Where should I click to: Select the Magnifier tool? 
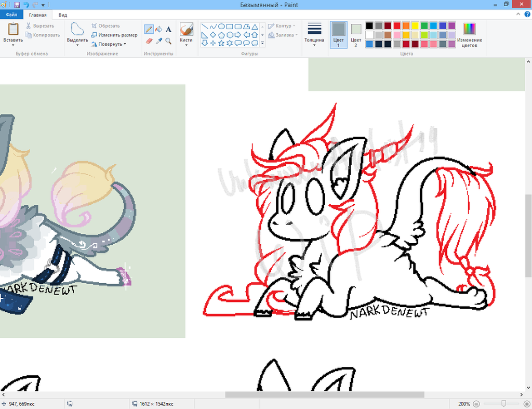(x=168, y=41)
